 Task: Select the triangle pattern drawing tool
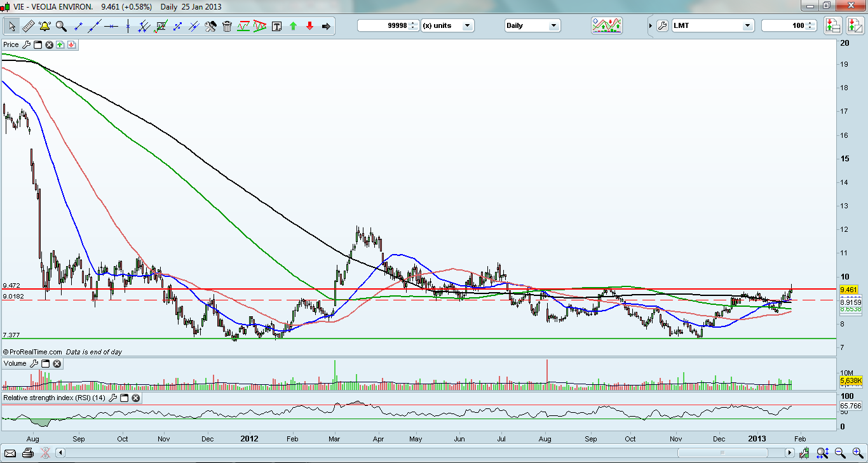coord(260,26)
